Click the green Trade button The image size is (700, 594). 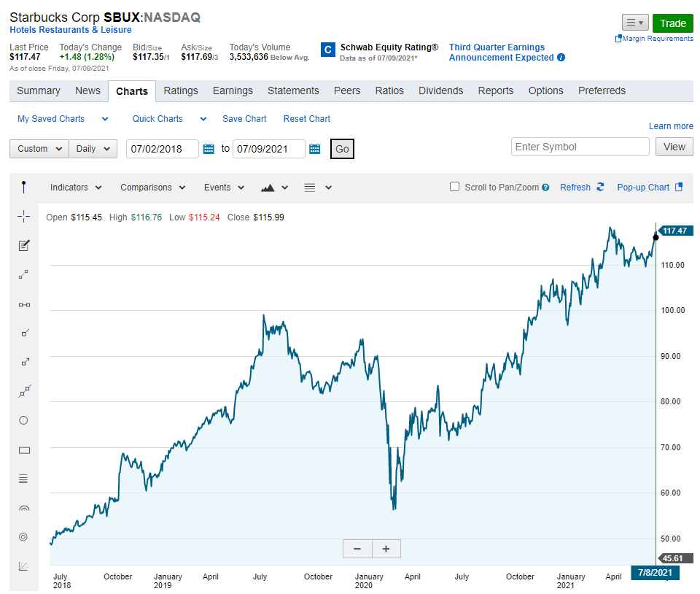(673, 23)
